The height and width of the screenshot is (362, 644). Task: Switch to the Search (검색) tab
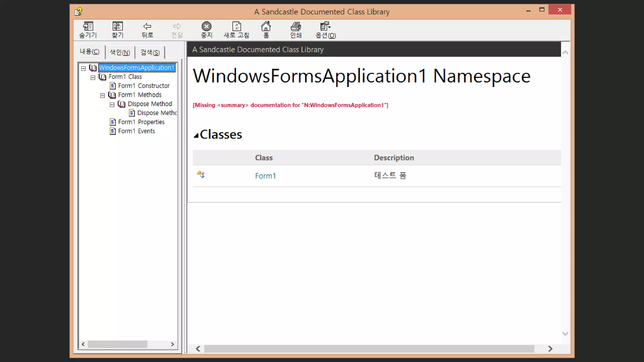point(150,52)
